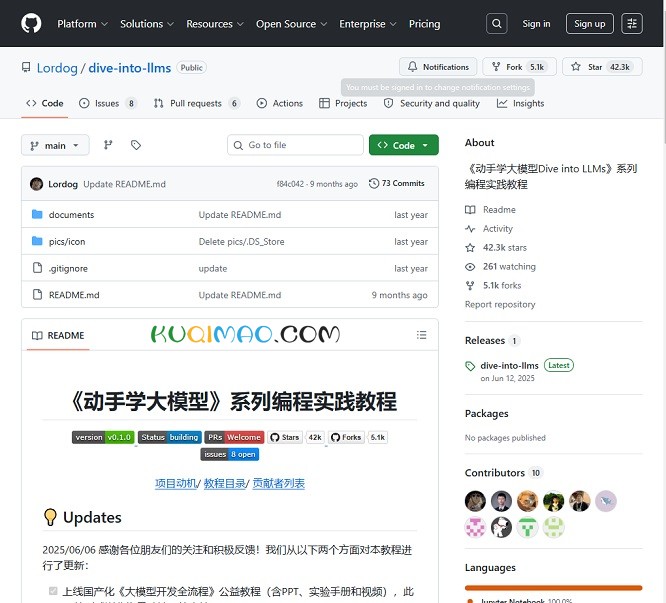The height and width of the screenshot is (603, 666).
Task: Click the version v0.1.0 badge
Action: (103, 437)
